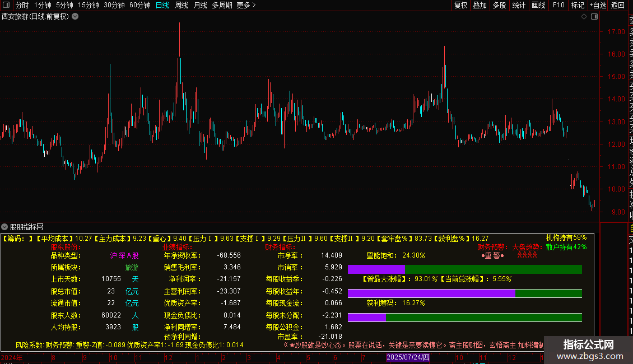The image size is (633, 364).
Task: Select the 5分钟 period
Action: [64, 5]
